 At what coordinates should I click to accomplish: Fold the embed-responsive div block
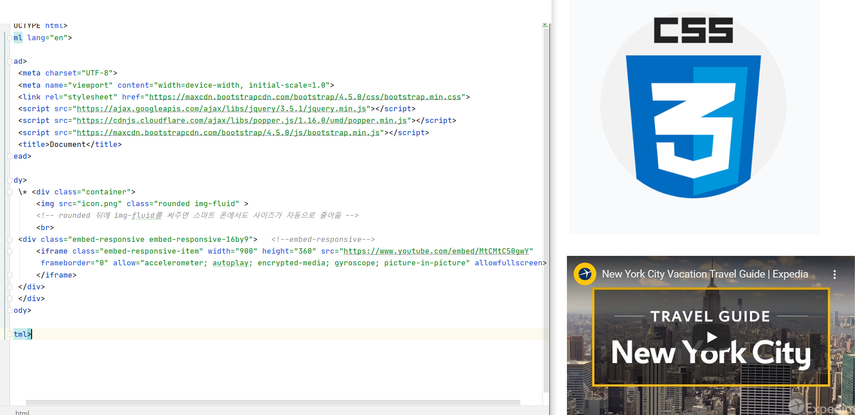9,240
